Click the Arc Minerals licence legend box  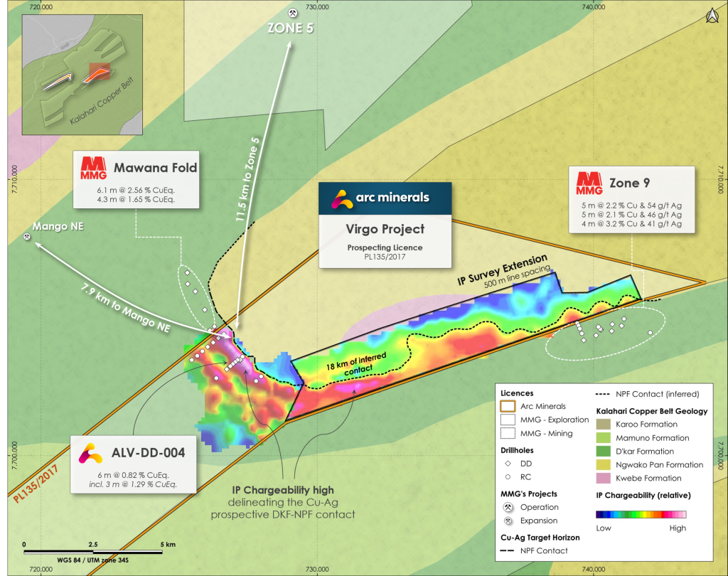click(x=508, y=406)
